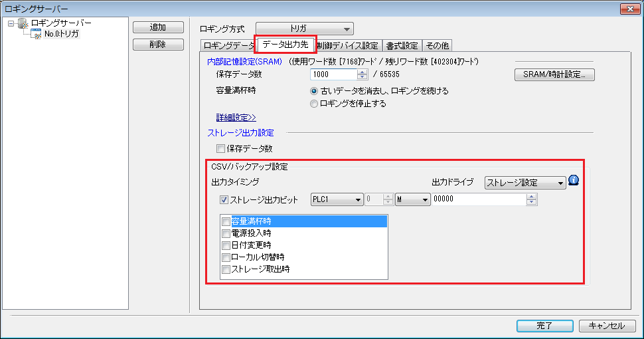Image resolution: width=644 pixels, height=339 pixels.
Task: Collapse the ロギングサーバー tree node
Action: 11,23
